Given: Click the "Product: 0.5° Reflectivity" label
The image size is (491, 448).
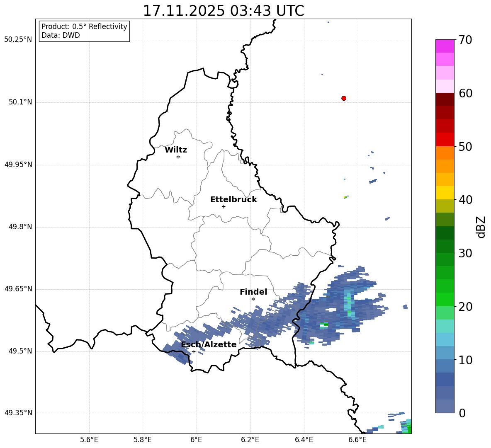Looking at the screenshot, I should point(84,27).
